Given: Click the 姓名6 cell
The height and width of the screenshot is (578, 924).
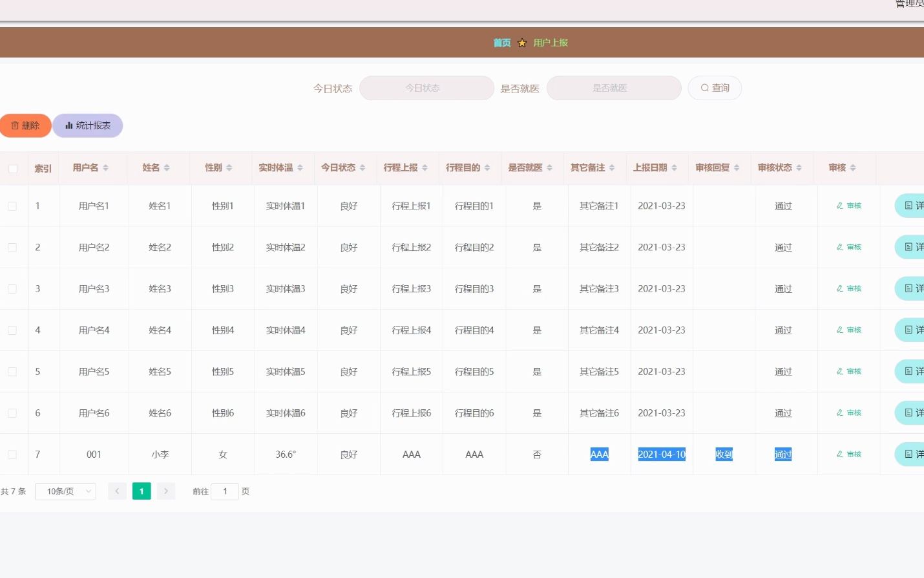Looking at the screenshot, I should click(160, 413).
